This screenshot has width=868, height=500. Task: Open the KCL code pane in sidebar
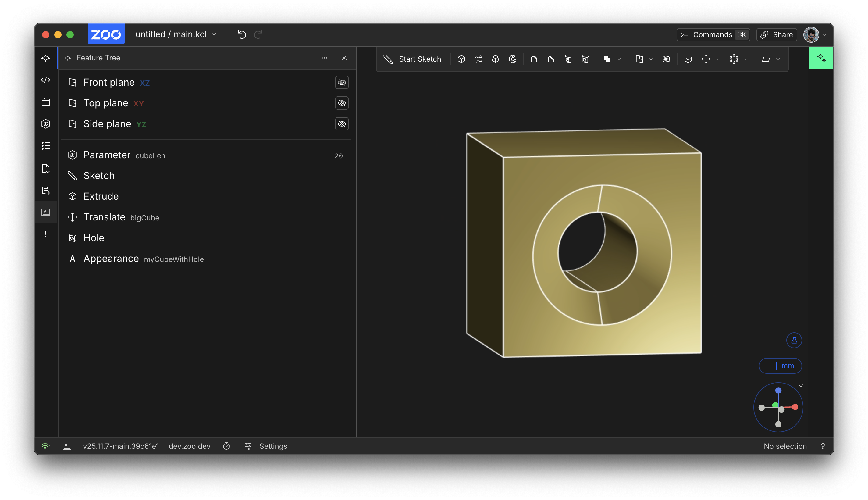click(x=46, y=80)
